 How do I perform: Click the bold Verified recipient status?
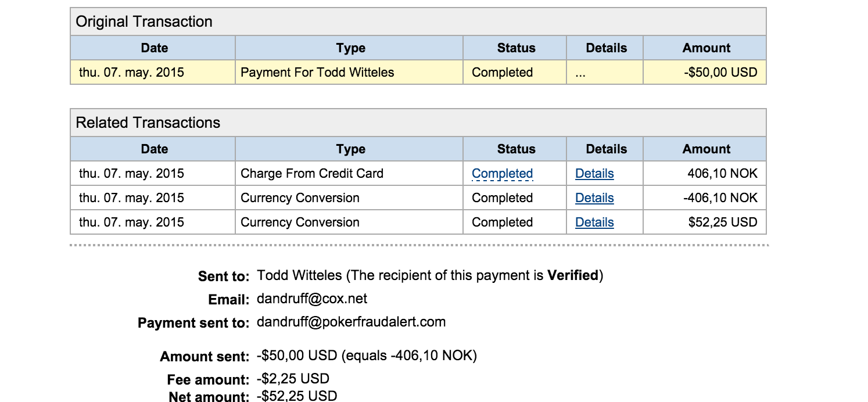(x=572, y=275)
